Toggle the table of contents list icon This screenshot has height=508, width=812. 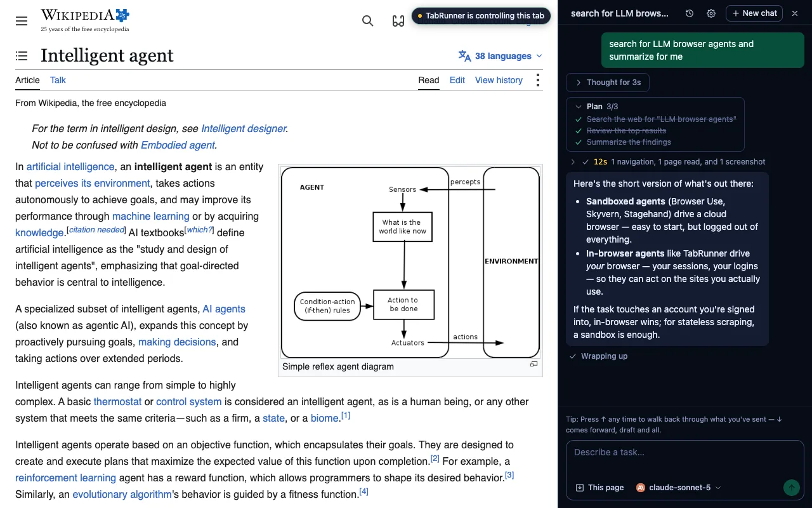coord(22,56)
